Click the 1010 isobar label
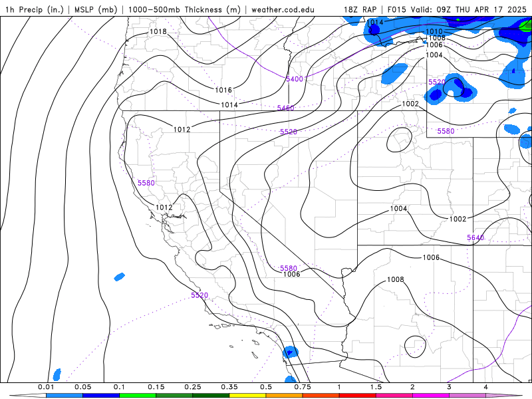Viewport: 532px width, 399px height. (x=434, y=32)
